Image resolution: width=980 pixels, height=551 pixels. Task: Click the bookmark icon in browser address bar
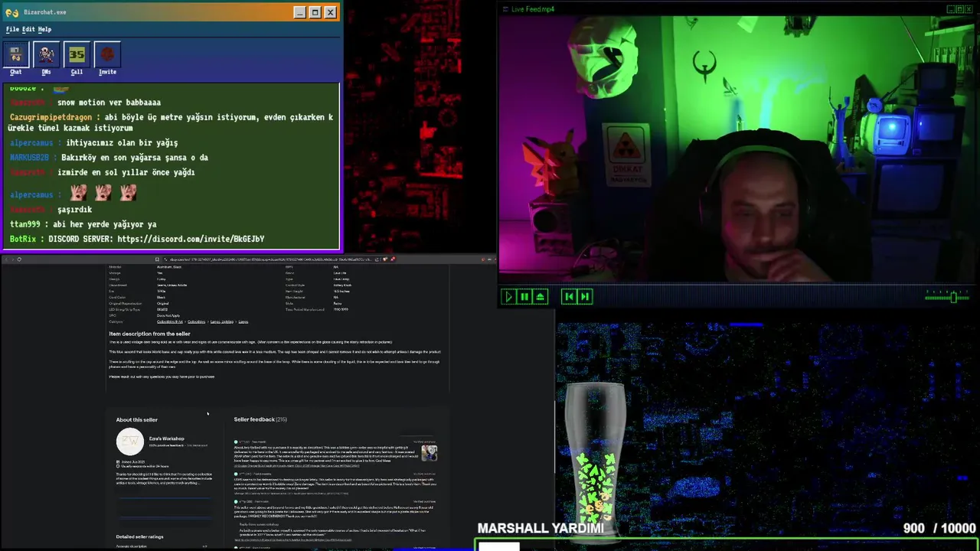pyautogui.click(x=157, y=259)
